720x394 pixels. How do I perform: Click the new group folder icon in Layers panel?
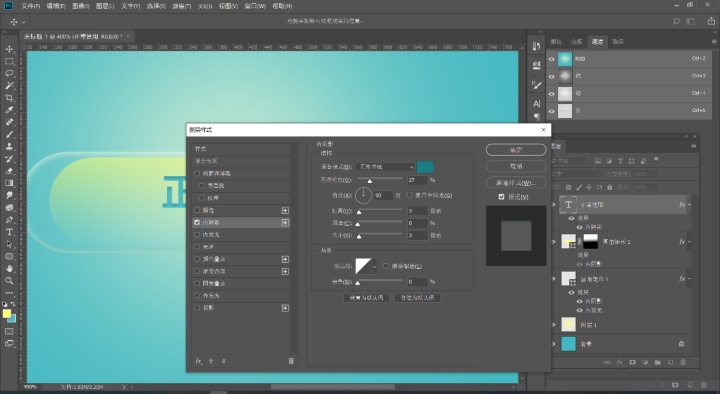tap(658, 362)
